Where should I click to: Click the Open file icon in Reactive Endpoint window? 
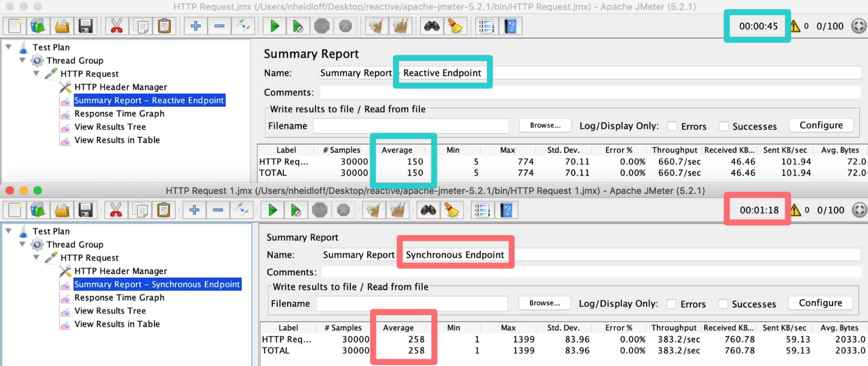point(62,26)
